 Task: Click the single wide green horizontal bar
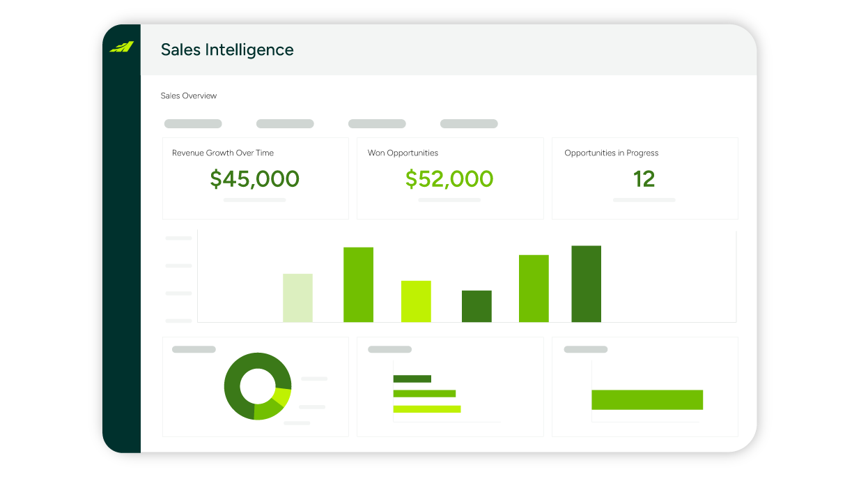647,399
